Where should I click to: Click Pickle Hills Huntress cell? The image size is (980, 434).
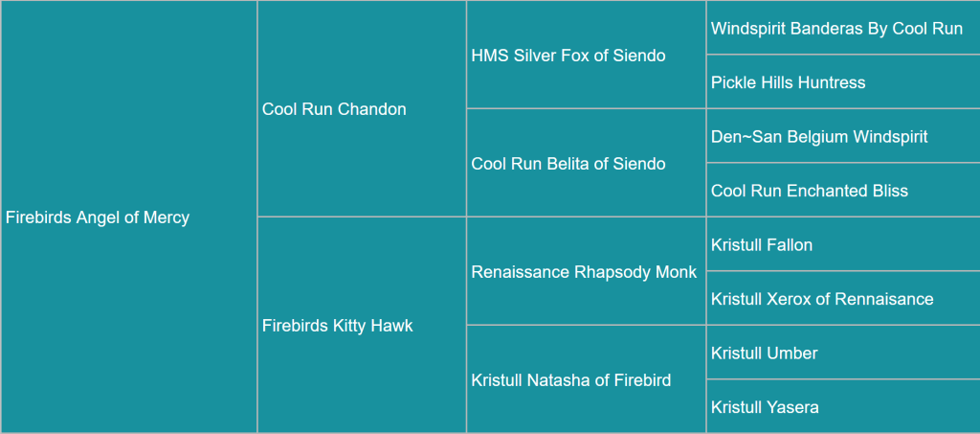(x=788, y=82)
